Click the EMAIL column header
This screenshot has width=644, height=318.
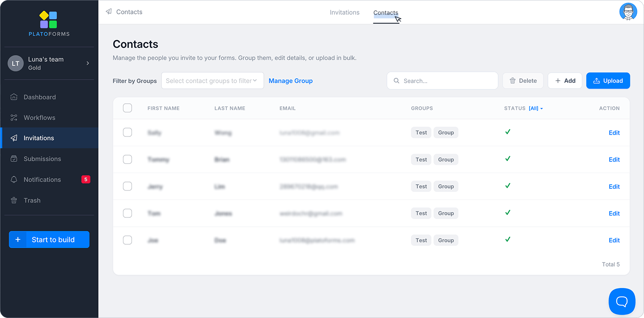[x=288, y=108]
